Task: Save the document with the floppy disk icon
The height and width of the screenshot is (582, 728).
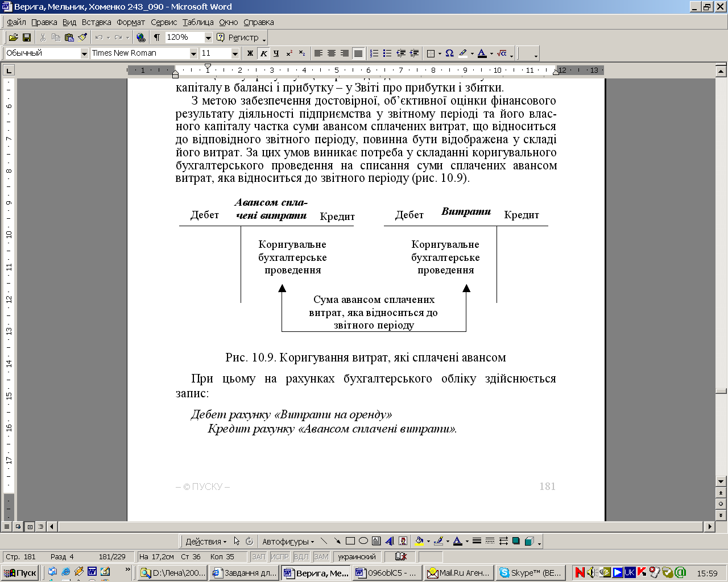Action: (26, 38)
